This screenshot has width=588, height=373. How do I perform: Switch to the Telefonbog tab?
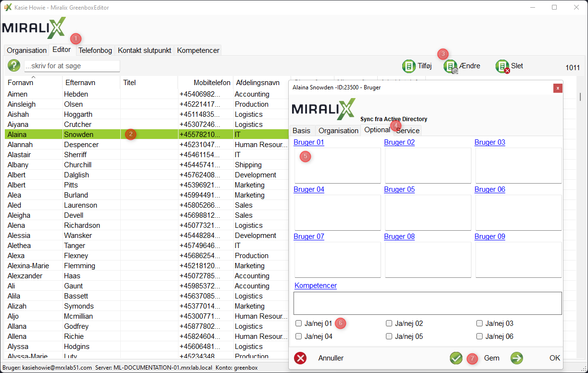click(95, 50)
